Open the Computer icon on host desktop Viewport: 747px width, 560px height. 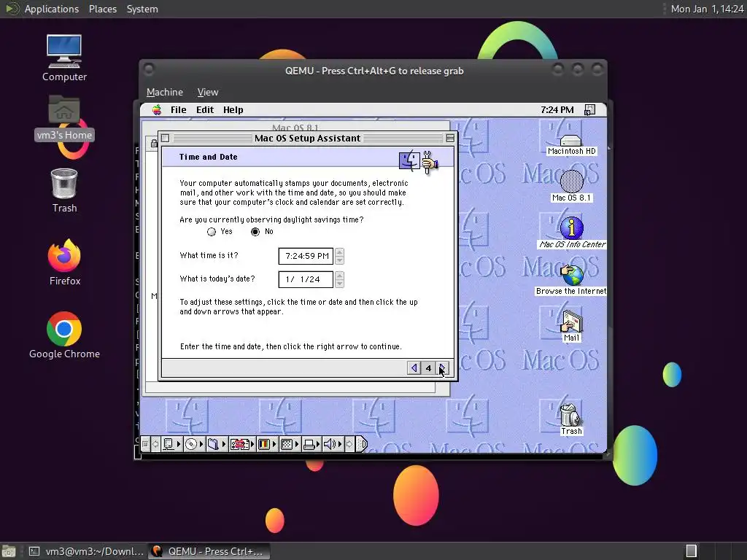64,58
